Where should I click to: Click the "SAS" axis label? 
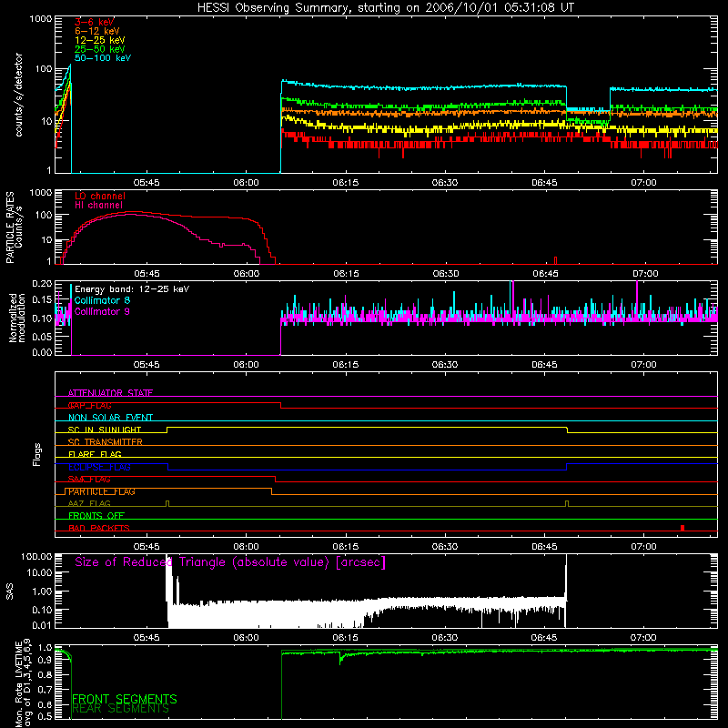tap(9, 591)
